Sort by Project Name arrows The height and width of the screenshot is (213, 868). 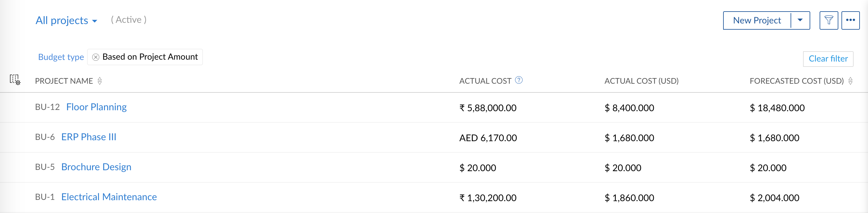point(100,81)
